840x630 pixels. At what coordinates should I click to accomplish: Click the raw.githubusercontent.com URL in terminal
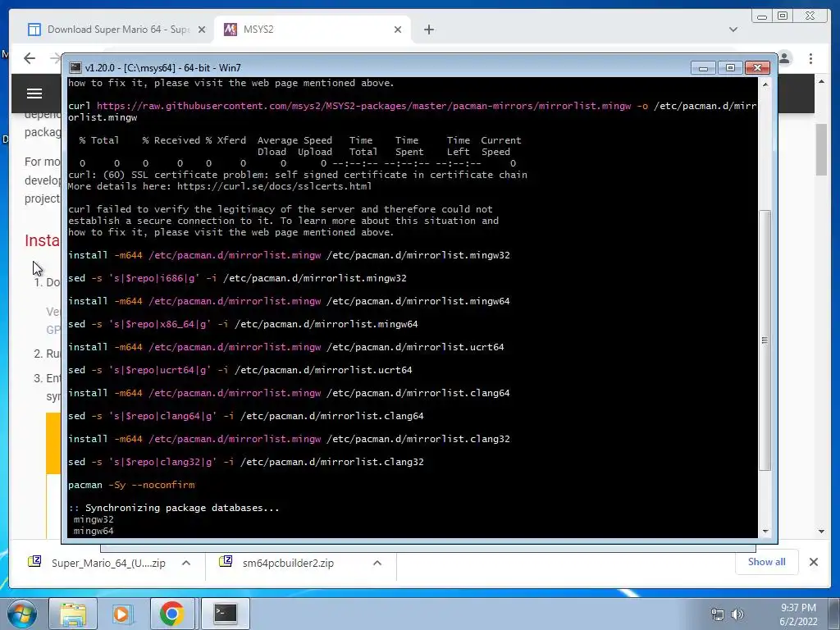pyautogui.click(x=363, y=106)
